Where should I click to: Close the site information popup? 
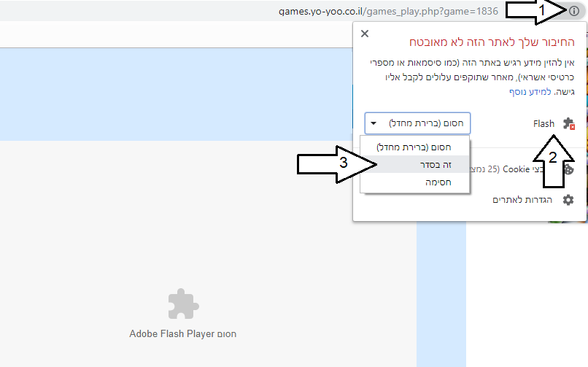tap(365, 34)
